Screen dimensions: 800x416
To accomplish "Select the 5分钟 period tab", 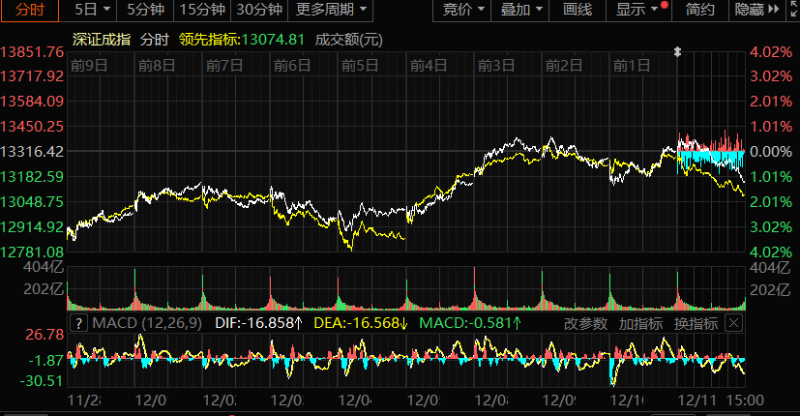I will click(144, 10).
